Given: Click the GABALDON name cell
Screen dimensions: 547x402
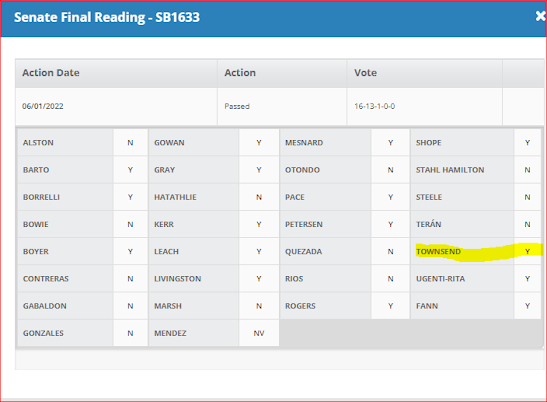Looking at the screenshot, I should click(65, 306).
